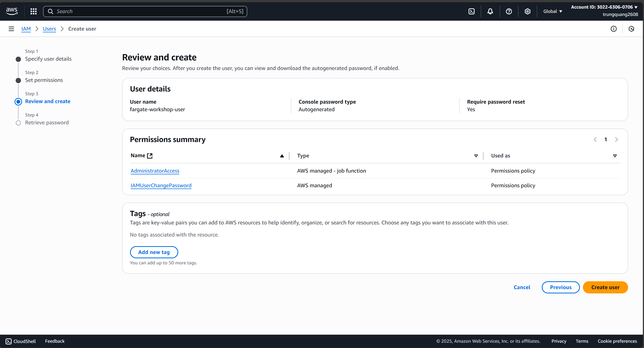Open Feedback in the footer

(x=55, y=341)
